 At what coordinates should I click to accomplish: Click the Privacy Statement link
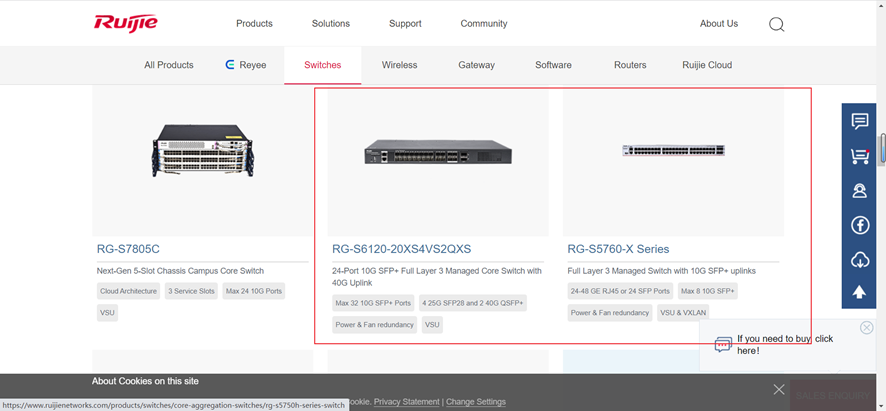click(x=406, y=402)
